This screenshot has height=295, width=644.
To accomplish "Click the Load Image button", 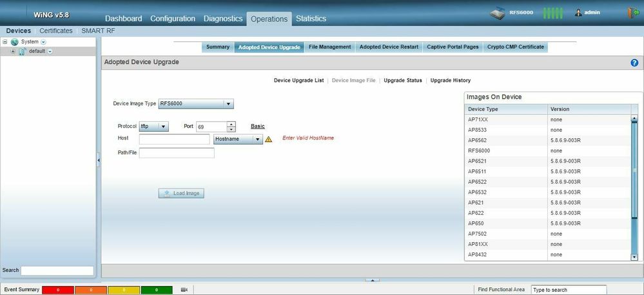I will point(181,193).
